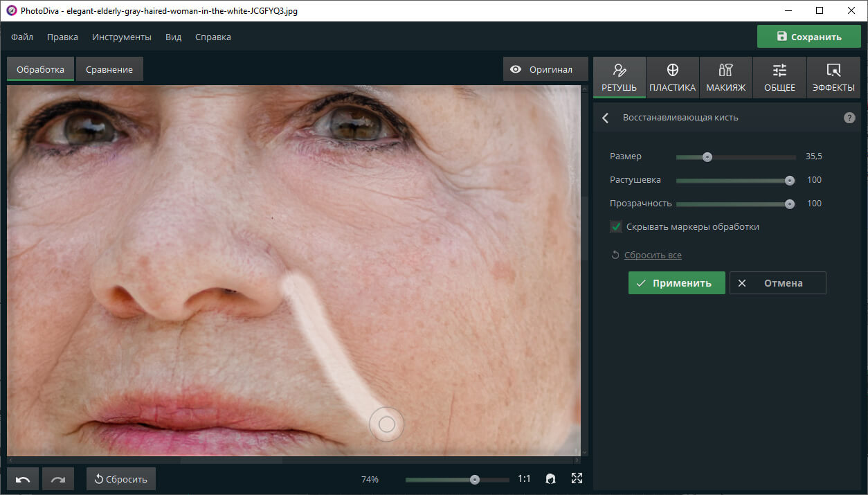Switch to the Пластика tab

672,78
